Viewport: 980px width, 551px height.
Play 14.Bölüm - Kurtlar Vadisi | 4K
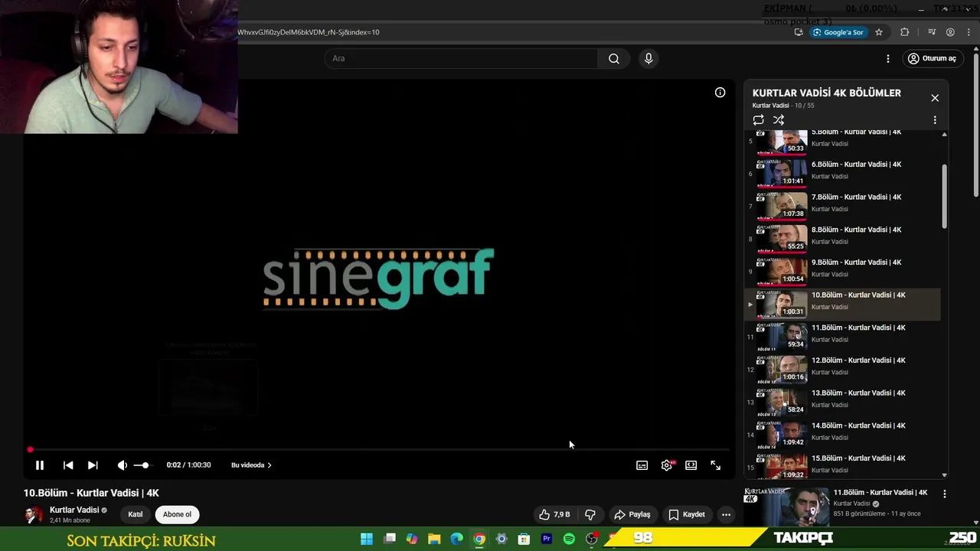pyautogui.click(x=842, y=433)
